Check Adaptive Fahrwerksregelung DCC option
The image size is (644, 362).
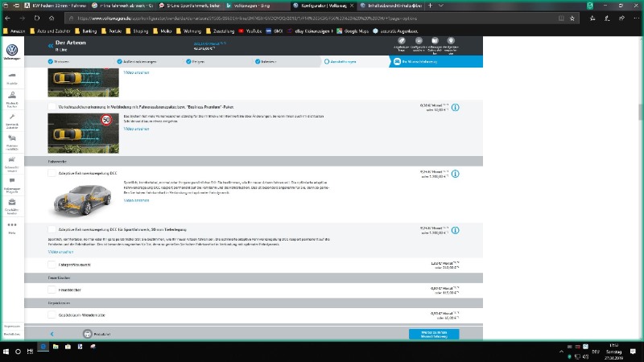[52, 172]
